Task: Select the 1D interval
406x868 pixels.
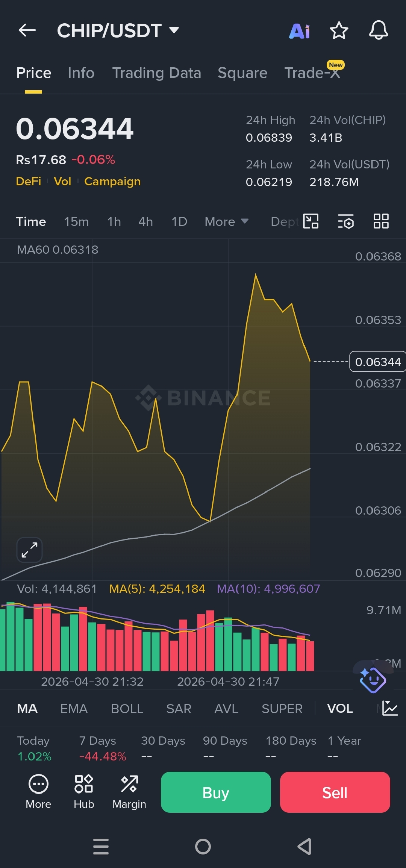Action: 179,221
